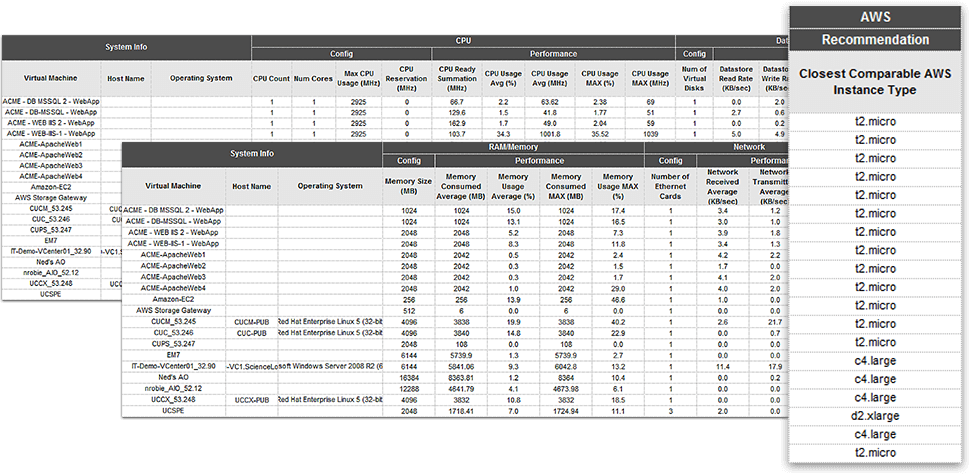This screenshot has height=475, width=971.
Task: Click ACME-ApacheWeb3 in the memory table
Action: [173, 277]
